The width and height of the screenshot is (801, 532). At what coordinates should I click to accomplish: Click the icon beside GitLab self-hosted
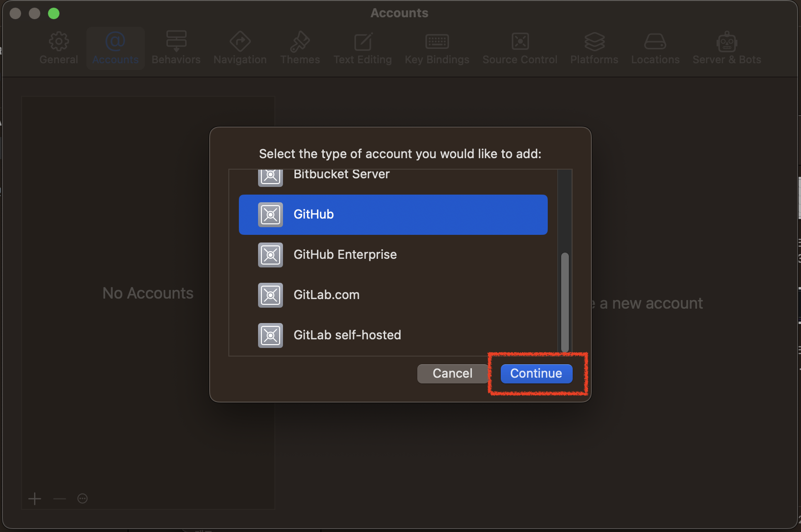pos(271,335)
